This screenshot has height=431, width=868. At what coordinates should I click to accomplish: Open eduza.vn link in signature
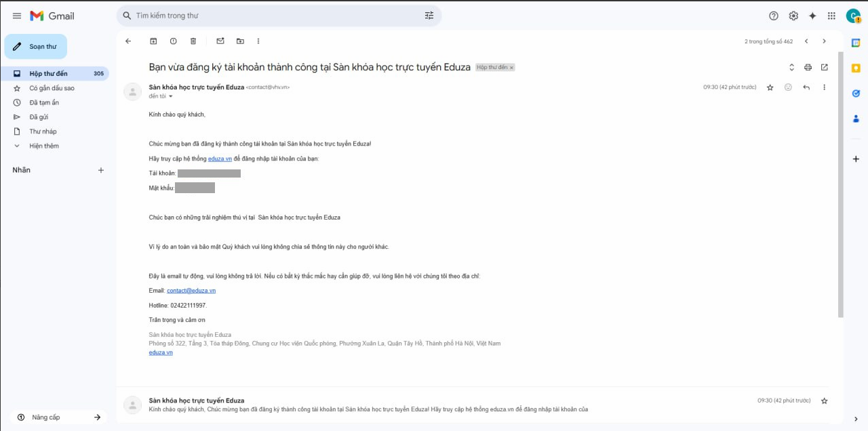pos(161,352)
